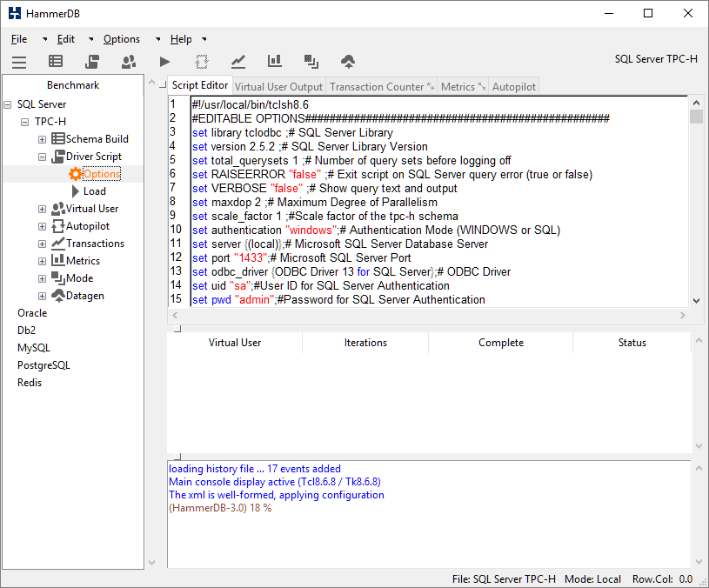Click the Metrics bar chart toolbar icon

275,61
